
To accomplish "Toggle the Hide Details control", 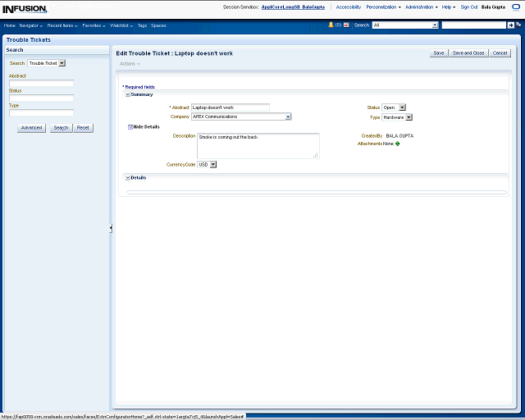I will tap(131, 126).
